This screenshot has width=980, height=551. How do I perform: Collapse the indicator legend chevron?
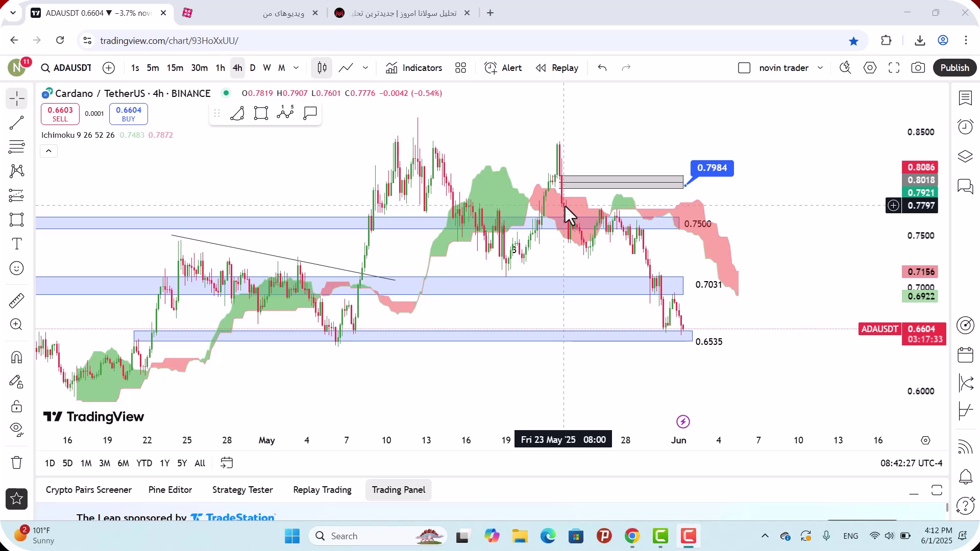tap(49, 151)
